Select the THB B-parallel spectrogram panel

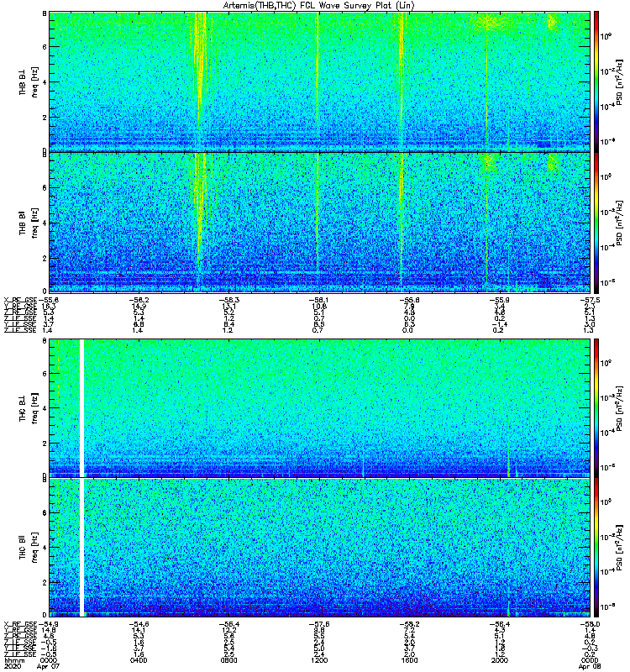coord(320,223)
